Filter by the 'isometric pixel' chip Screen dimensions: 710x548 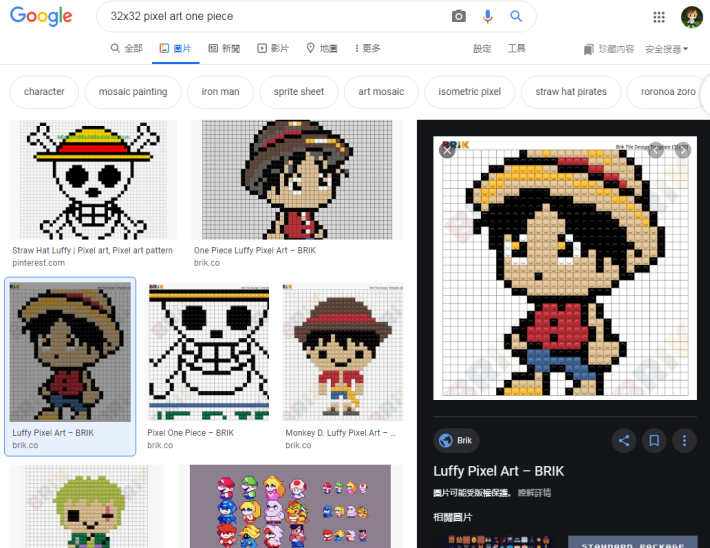(470, 92)
